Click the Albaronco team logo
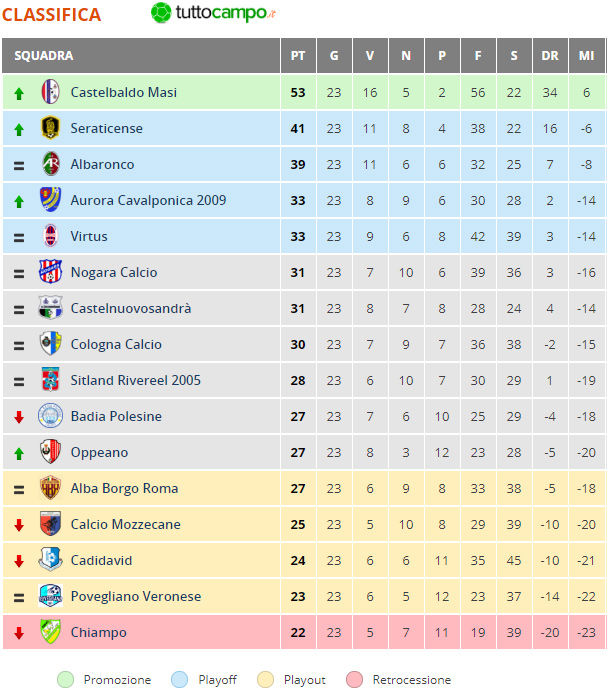The image size is (607, 700). tap(50, 164)
